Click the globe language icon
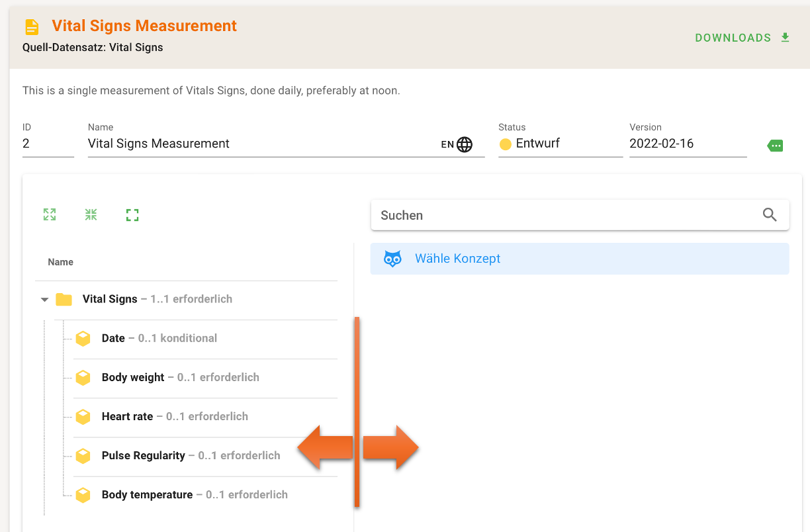Screen dimensions: 810x532 point(465,144)
